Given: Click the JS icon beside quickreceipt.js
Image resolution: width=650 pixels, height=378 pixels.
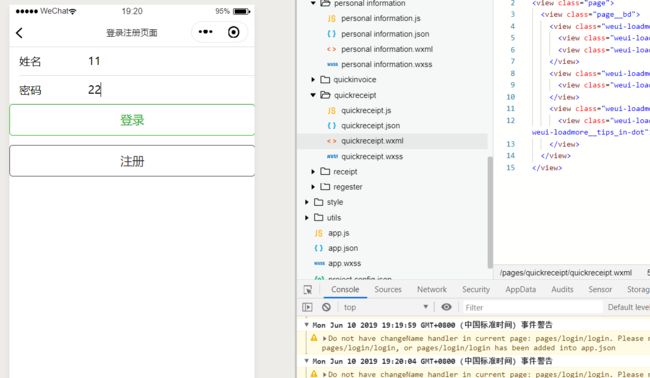Looking at the screenshot, I should pyautogui.click(x=332, y=111).
